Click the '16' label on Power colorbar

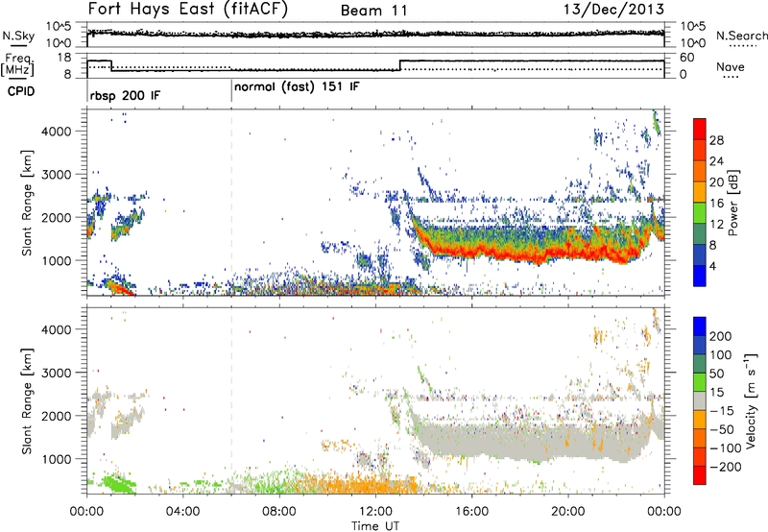[x=716, y=204]
